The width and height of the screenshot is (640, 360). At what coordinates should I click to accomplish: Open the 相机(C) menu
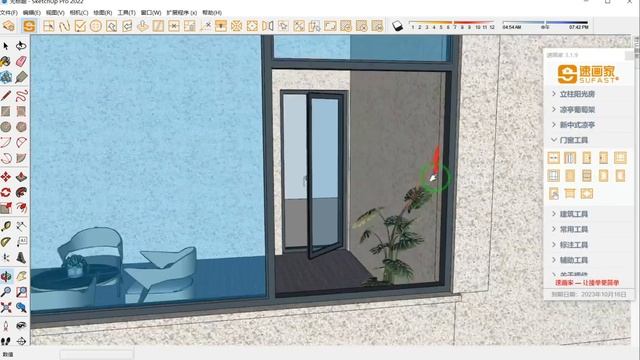[x=79, y=13]
